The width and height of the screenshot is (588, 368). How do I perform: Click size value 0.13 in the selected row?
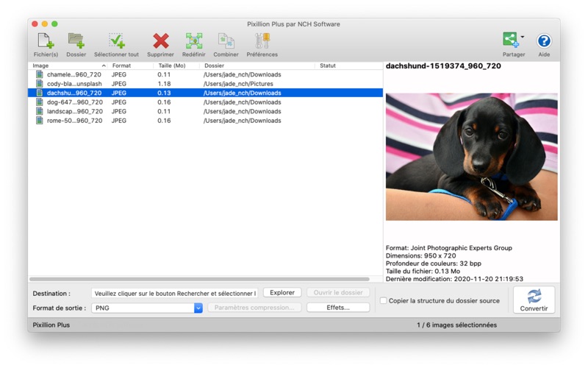click(x=164, y=93)
